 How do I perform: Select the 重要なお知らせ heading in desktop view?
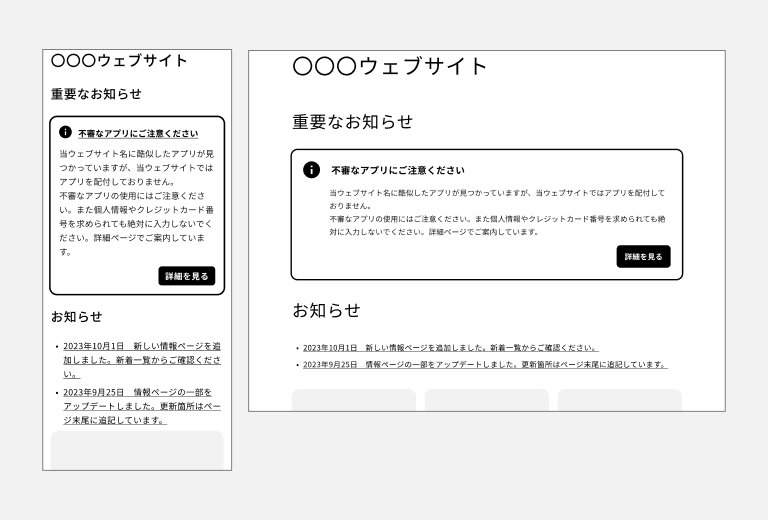click(x=352, y=122)
